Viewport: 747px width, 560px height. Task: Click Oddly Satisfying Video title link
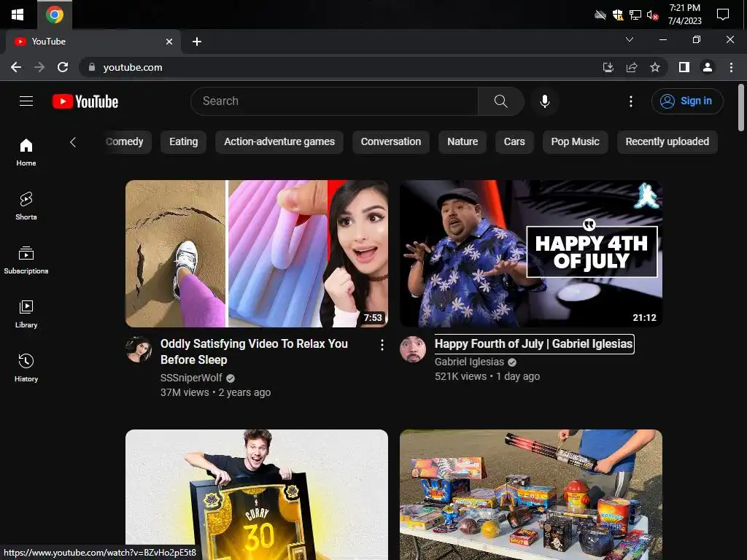pos(254,351)
